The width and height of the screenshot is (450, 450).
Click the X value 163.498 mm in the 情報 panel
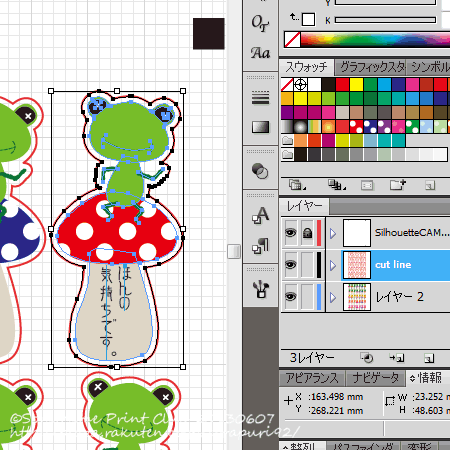pyautogui.click(x=336, y=397)
